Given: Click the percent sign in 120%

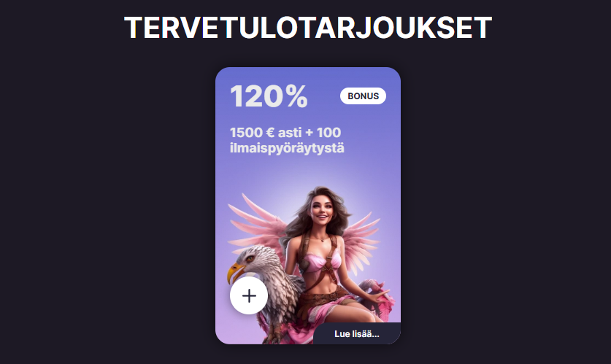Looking at the screenshot, I should pos(296,96).
